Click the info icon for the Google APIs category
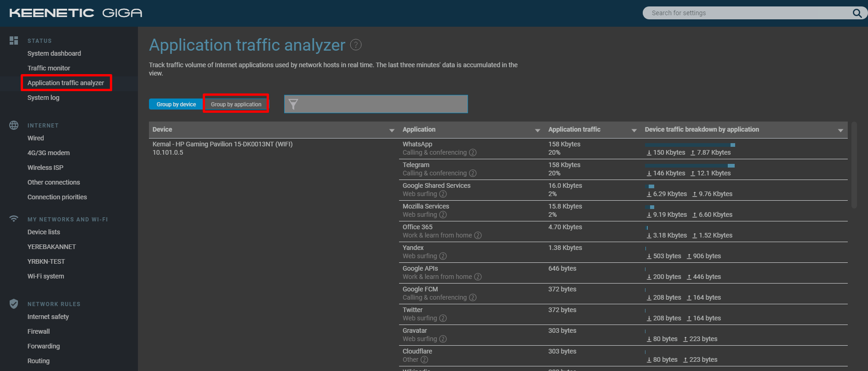Viewport: 868px width, 371px height. [x=478, y=277]
